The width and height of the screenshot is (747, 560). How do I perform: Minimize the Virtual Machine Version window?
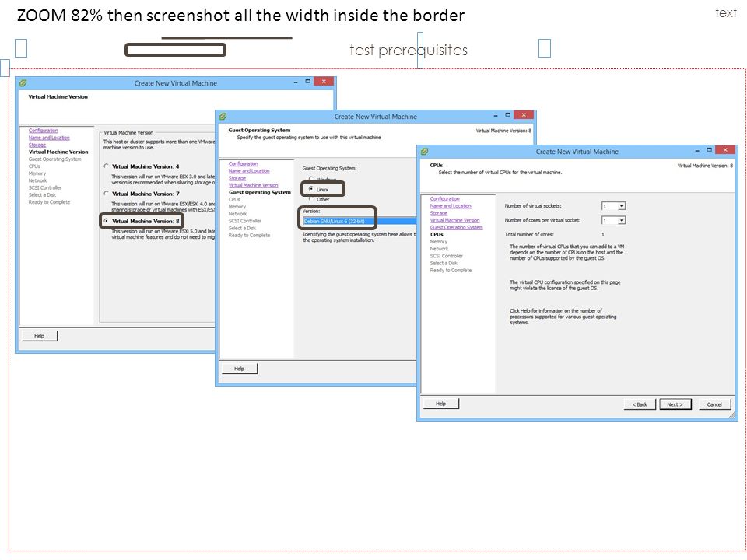pyautogui.click(x=296, y=82)
